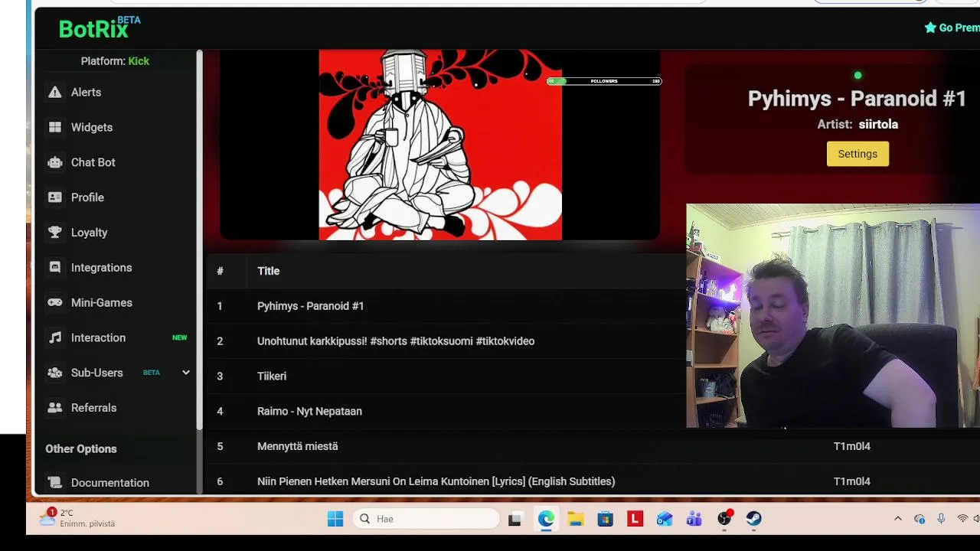Open OBS Studio from the taskbar
The image size is (980, 551).
pyautogui.click(x=724, y=519)
